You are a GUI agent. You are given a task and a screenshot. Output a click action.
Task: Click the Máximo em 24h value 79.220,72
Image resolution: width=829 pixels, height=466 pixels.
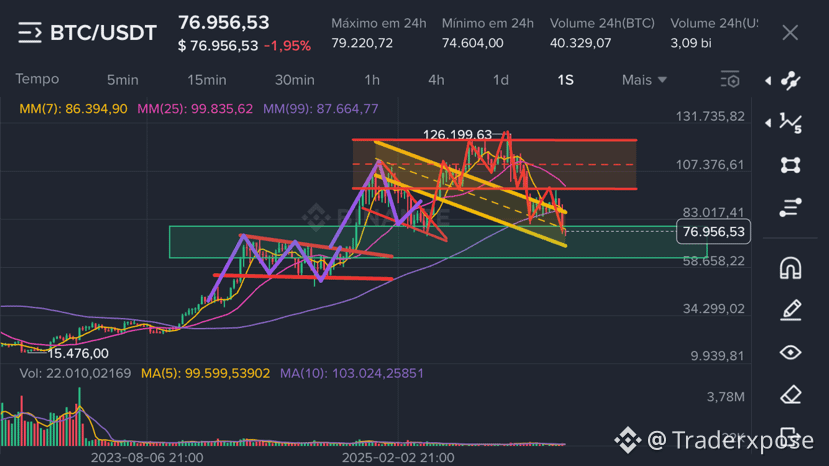tap(362, 43)
